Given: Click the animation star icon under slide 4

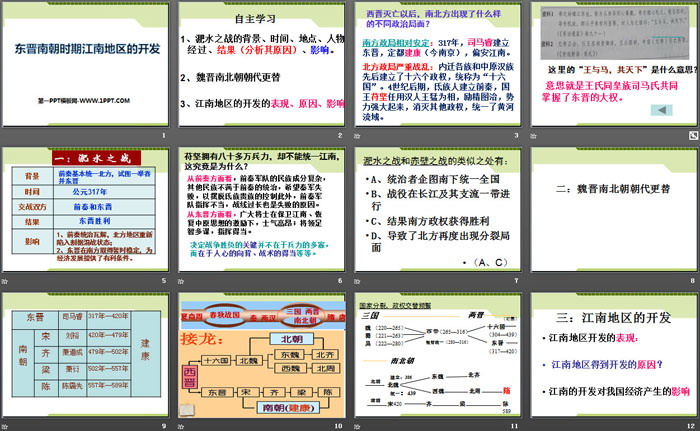Looking at the screenshot, I should (x=533, y=136).
